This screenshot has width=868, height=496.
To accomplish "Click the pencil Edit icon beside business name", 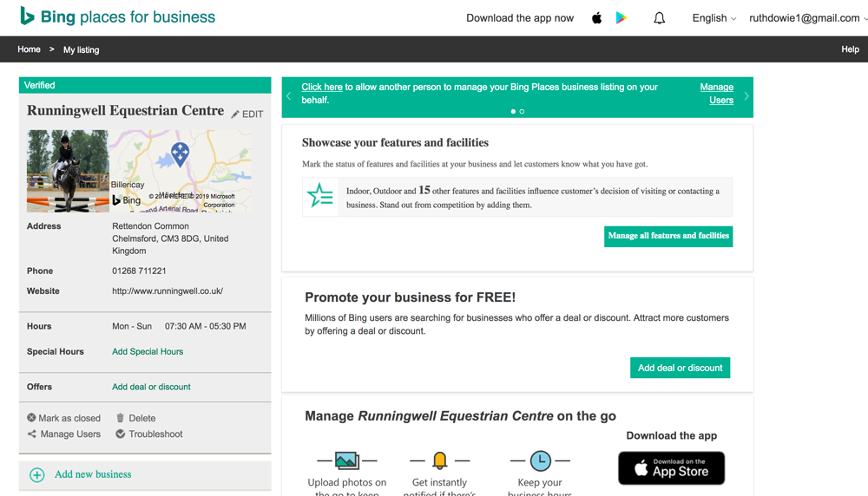I will (235, 114).
